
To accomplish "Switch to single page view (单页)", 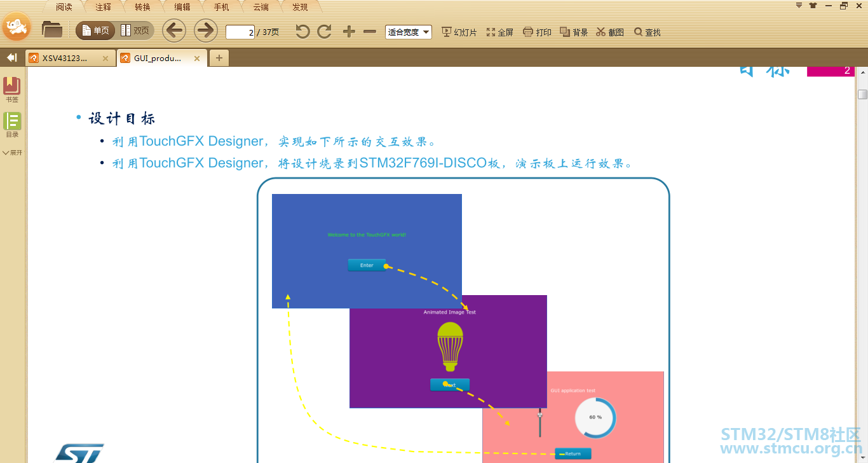I will [x=95, y=31].
